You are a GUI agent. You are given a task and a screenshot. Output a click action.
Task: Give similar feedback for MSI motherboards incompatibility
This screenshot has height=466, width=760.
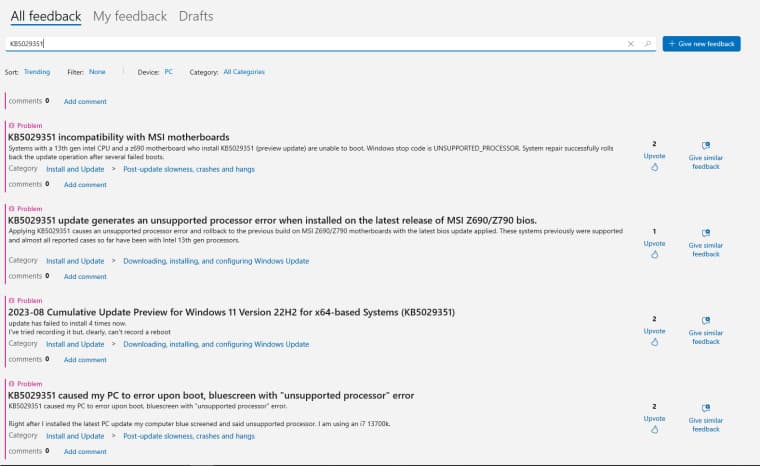(x=706, y=156)
